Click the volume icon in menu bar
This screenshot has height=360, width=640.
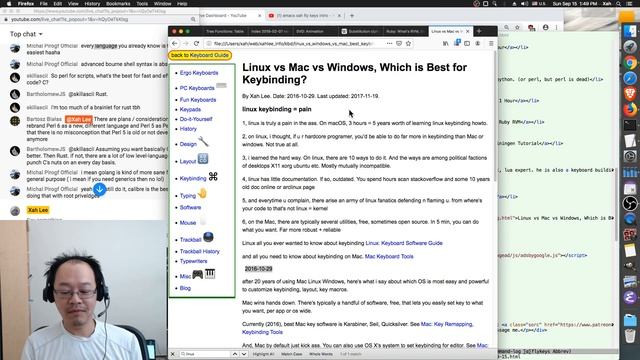(x=524, y=4)
